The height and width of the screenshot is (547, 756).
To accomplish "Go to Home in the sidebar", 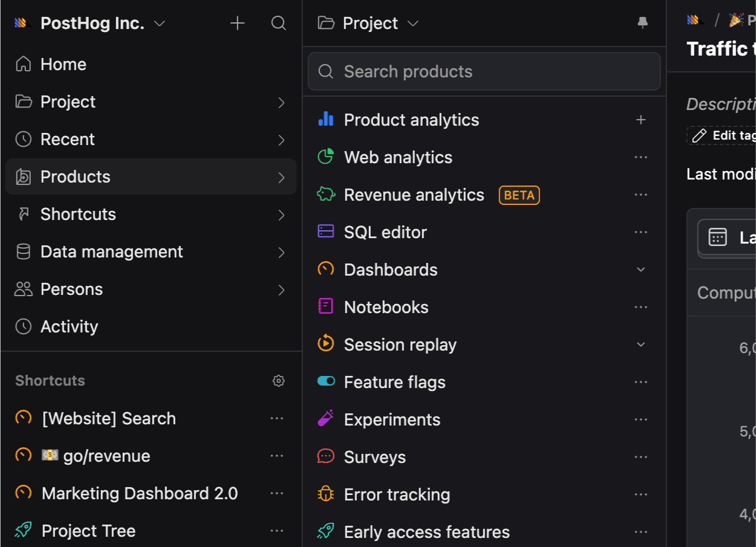I will click(x=151, y=64).
